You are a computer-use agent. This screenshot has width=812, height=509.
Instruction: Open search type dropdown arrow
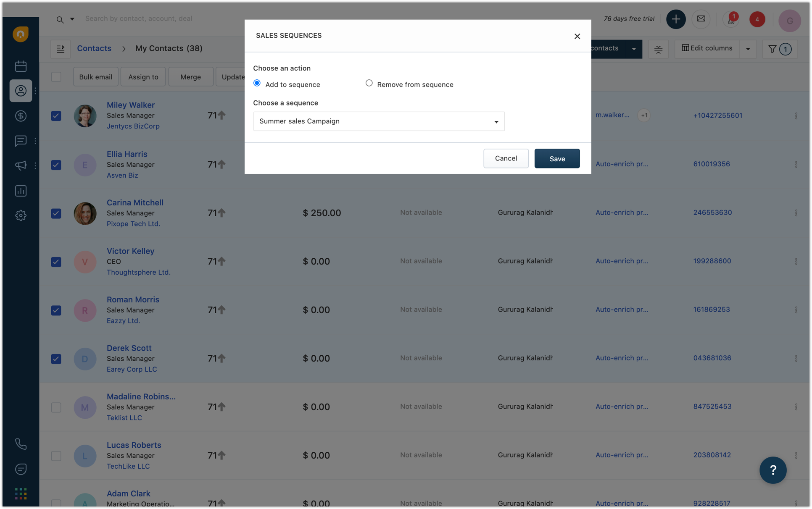point(72,19)
